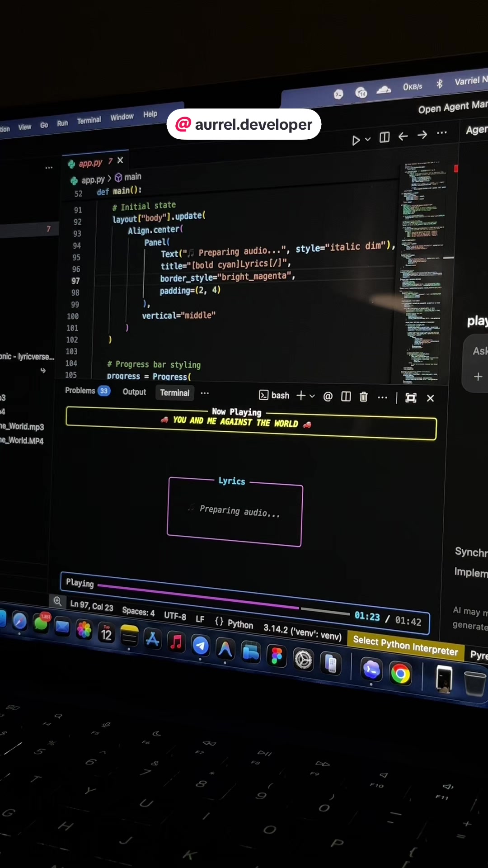Click the zoom magnifier in status bar
This screenshot has height=868, width=488.
pos(57,601)
